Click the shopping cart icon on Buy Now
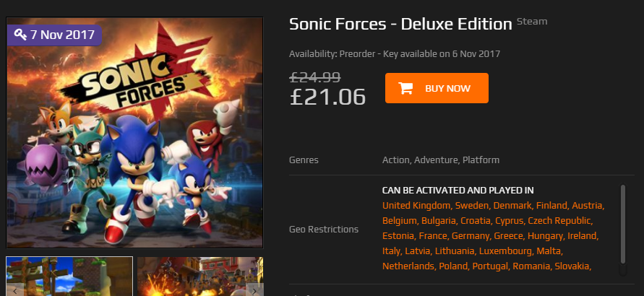The image size is (644, 296). (x=406, y=88)
